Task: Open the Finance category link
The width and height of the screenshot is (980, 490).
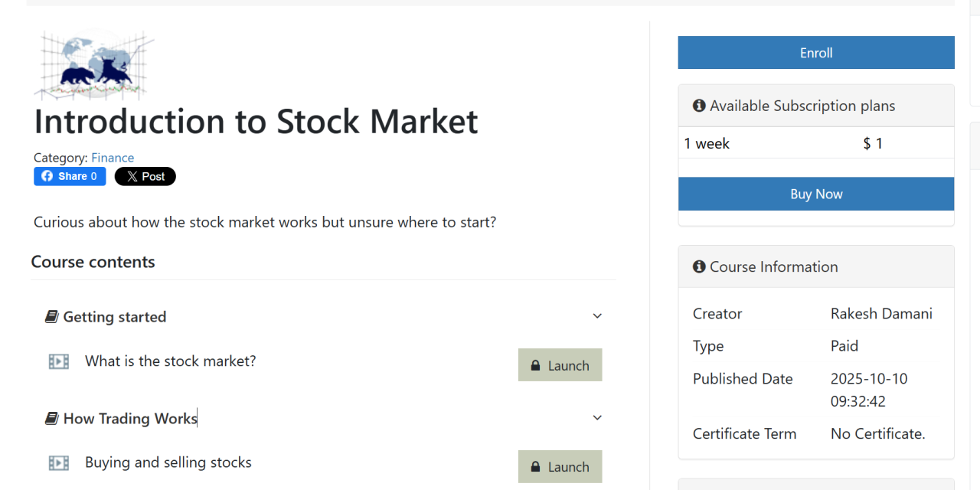Action: click(113, 158)
